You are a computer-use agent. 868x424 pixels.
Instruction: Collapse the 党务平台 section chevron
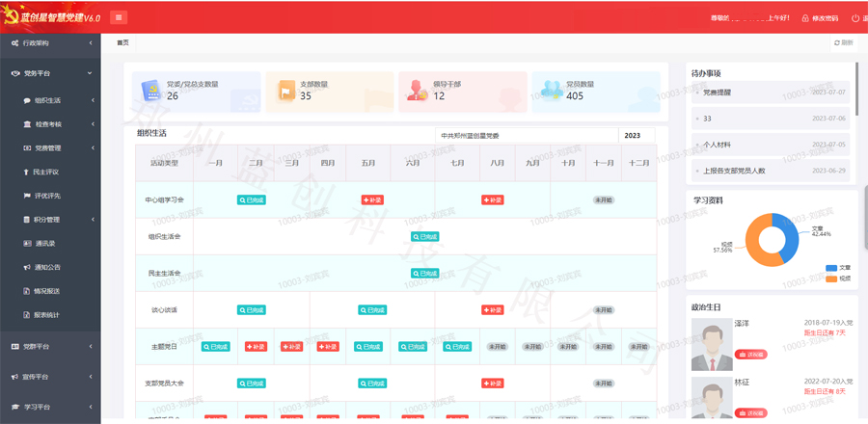(x=90, y=73)
